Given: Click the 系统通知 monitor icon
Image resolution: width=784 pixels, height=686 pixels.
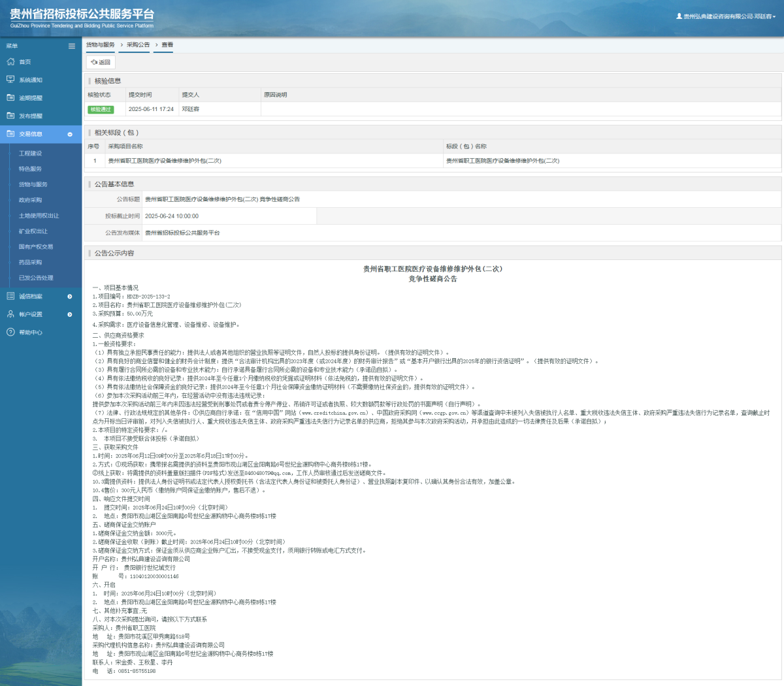Looking at the screenshot, I should (10, 80).
